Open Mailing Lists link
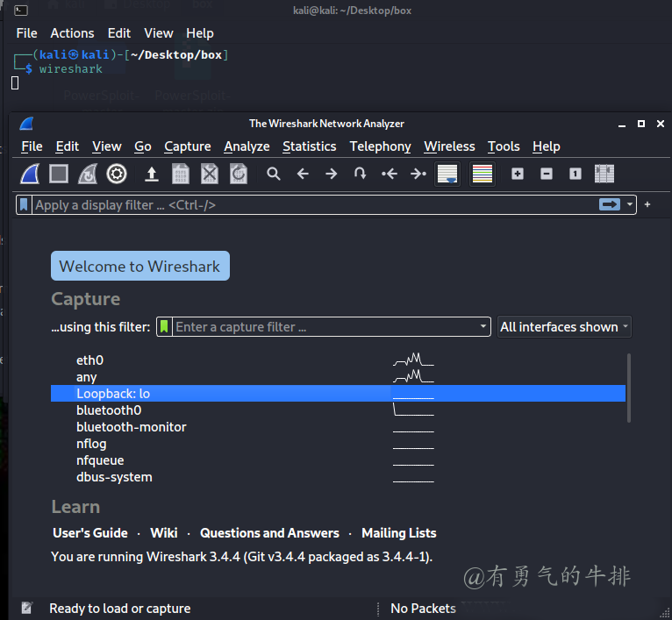This screenshot has width=672, height=620. (x=399, y=533)
